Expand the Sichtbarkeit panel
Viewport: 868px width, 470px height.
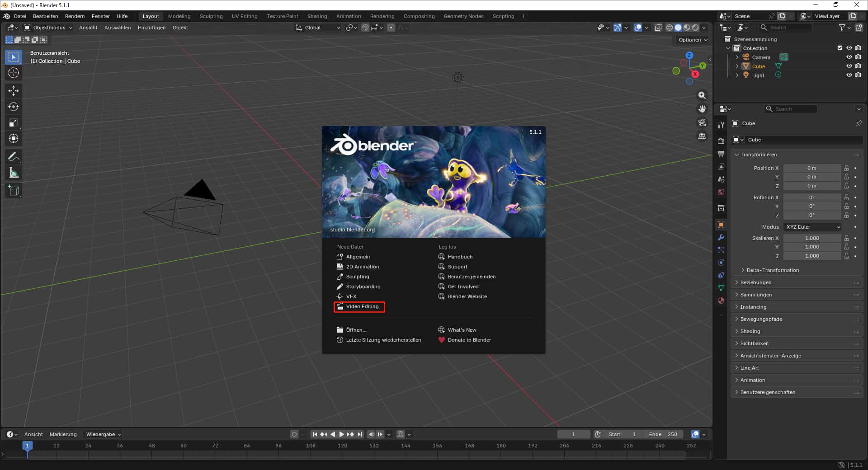point(797,343)
